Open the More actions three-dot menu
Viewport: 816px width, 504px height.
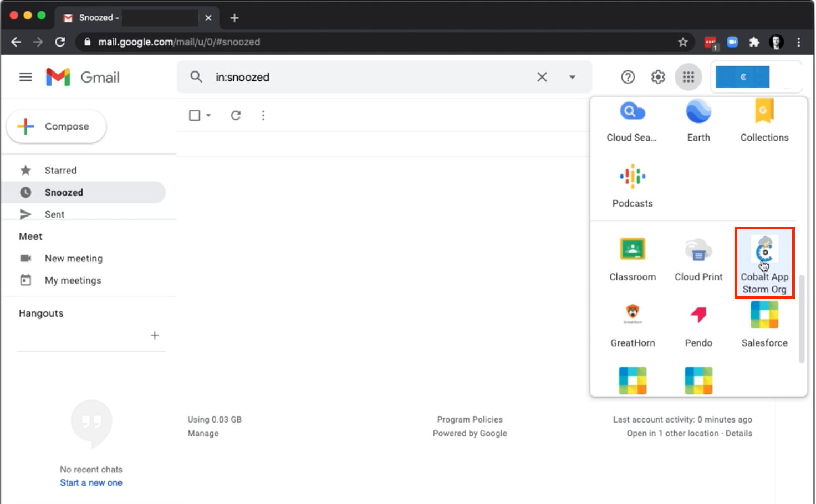pyautogui.click(x=263, y=115)
